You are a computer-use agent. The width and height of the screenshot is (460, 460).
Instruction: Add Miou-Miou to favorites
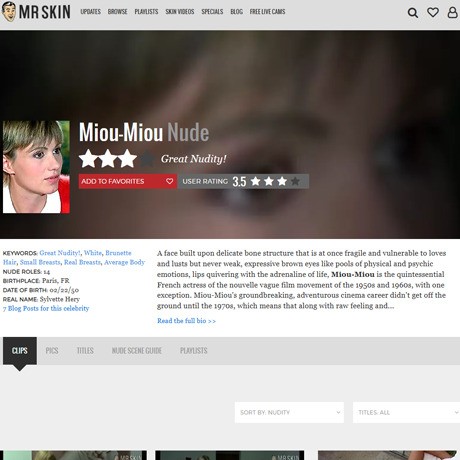tap(128, 181)
